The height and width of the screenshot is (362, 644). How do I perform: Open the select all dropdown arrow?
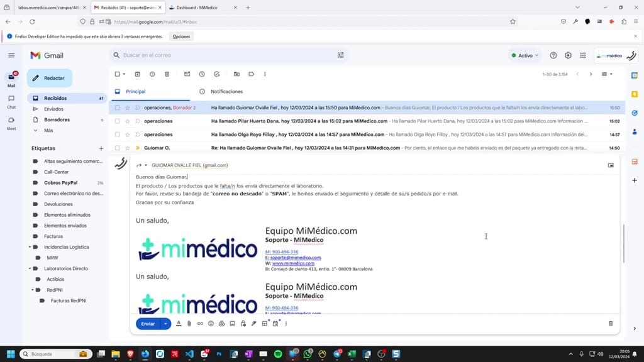[124, 74]
